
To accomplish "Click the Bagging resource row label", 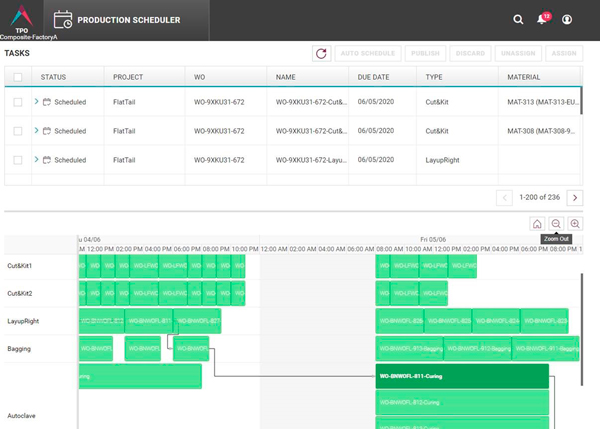I will tap(19, 349).
